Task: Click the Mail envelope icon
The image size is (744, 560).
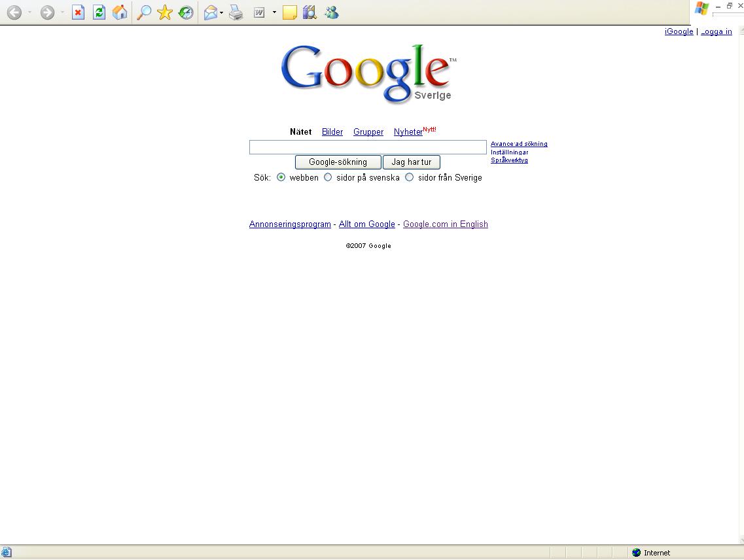Action: coord(210,12)
